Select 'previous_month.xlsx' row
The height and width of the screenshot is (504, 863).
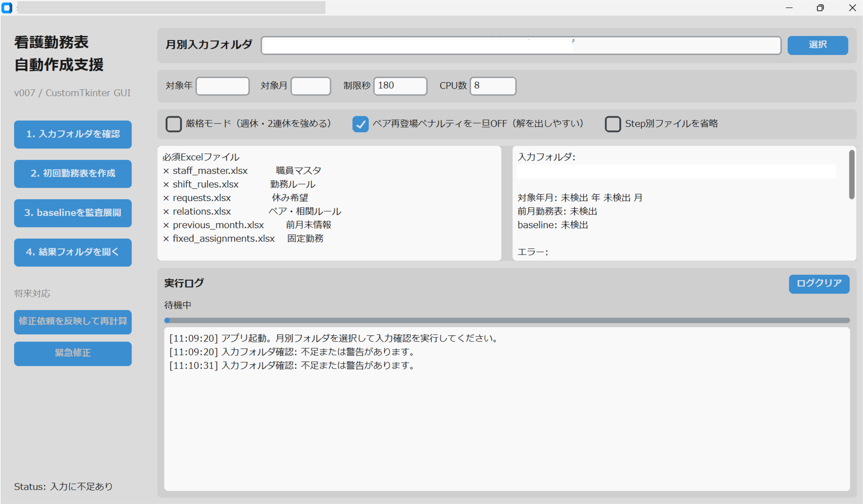pos(247,225)
